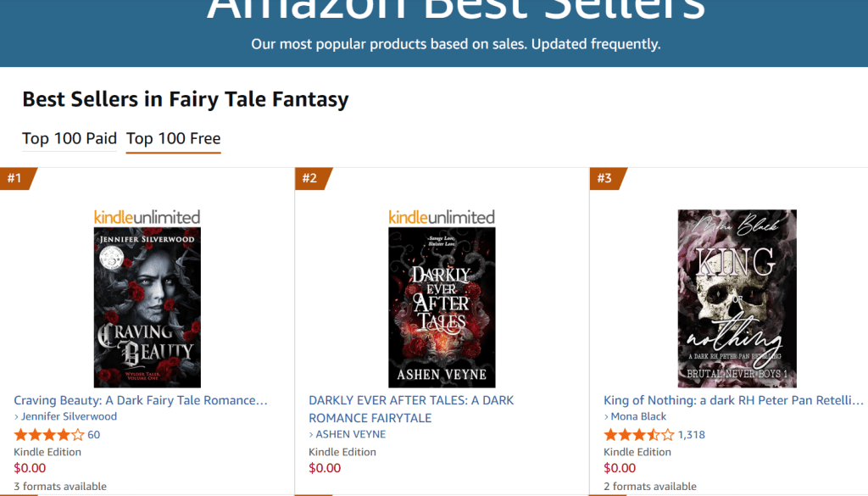
Task: Select the Top 100 Free tab
Action: [173, 138]
